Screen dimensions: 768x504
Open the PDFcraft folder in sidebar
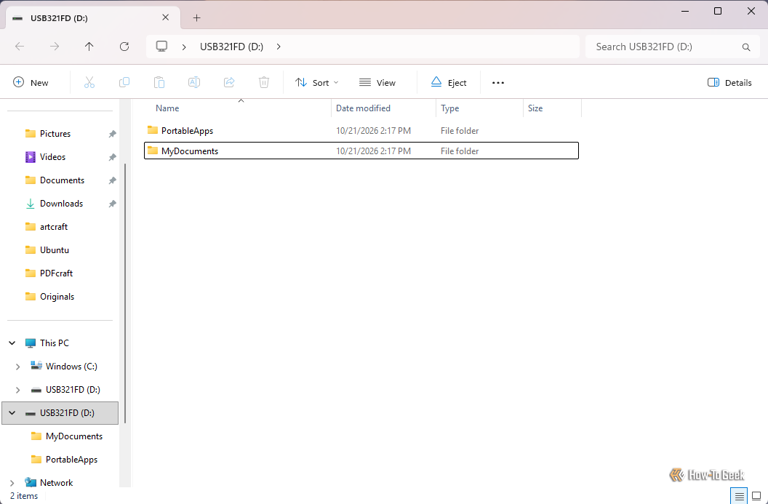coord(56,273)
